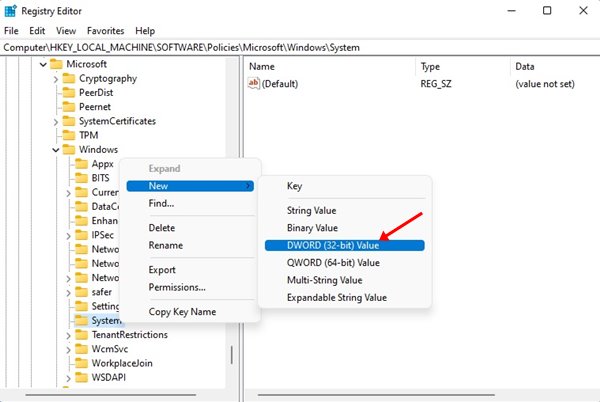Expand the Cryptography tree node
600x402 pixels.
point(56,79)
